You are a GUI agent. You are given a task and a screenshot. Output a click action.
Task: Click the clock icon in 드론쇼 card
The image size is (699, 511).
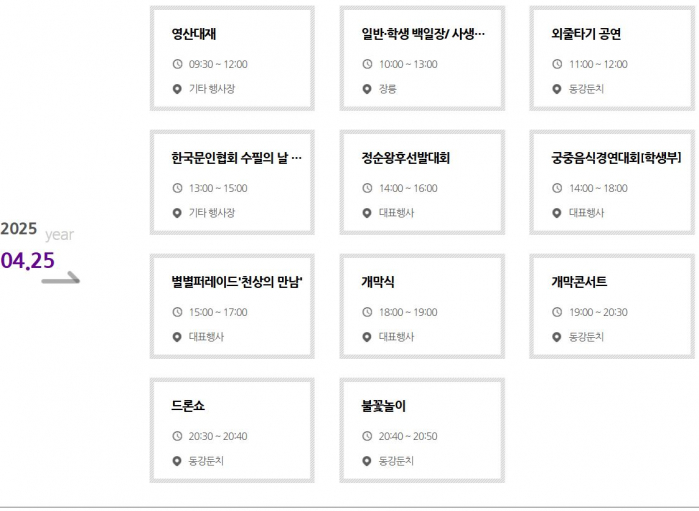[x=177, y=436]
